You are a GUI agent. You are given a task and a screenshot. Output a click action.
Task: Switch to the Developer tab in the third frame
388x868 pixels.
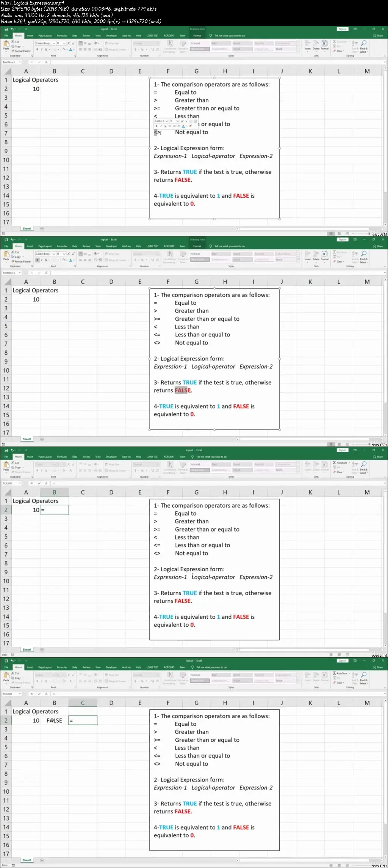click(111, 457)
